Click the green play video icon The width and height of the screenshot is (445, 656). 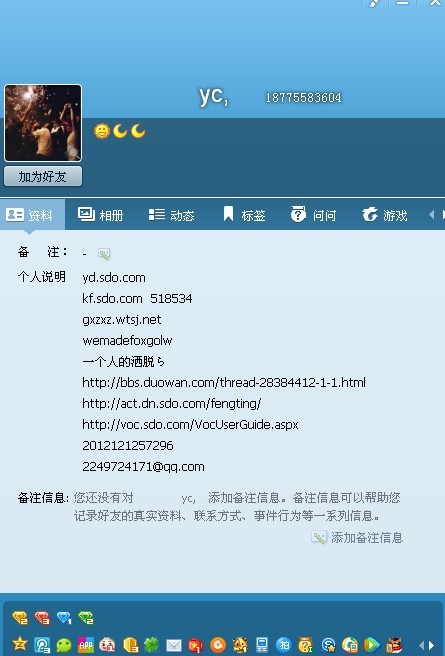371,645
